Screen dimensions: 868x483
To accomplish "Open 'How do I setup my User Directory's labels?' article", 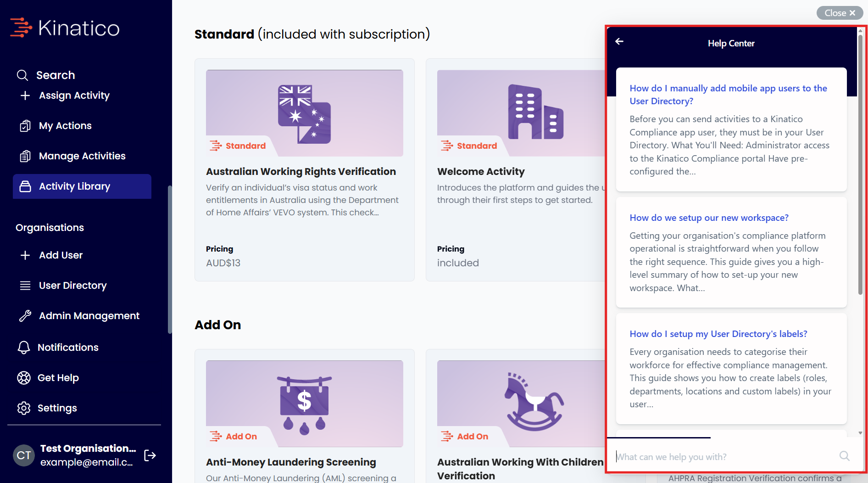I will point(718,334).
